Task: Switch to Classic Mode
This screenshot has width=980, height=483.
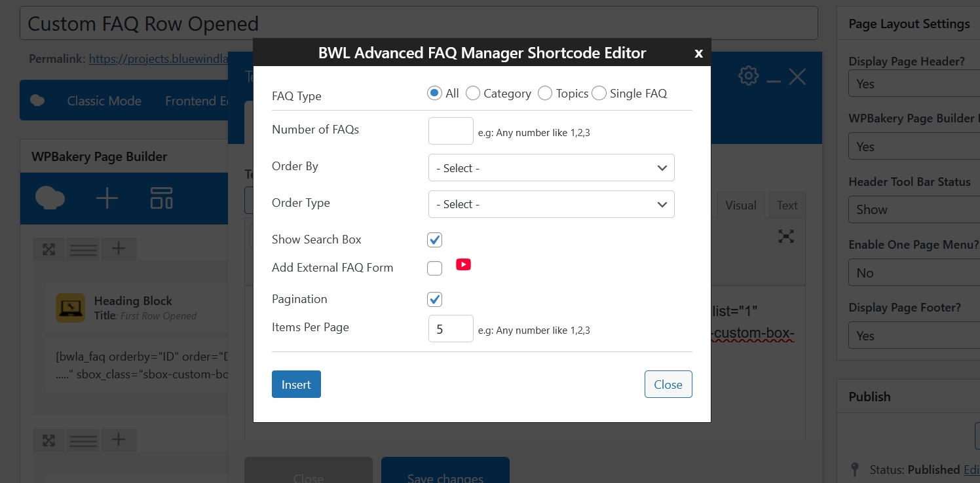Action: 104,101
